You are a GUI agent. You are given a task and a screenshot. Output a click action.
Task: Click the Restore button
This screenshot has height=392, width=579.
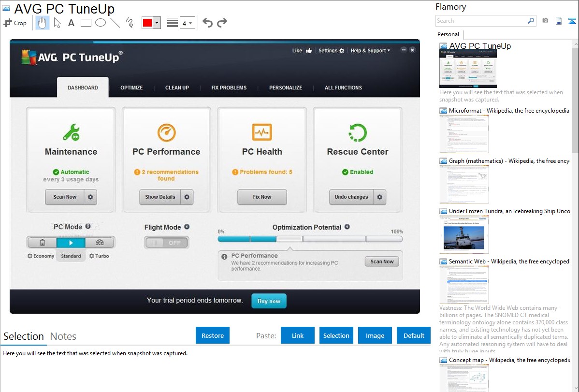[213, 335]
